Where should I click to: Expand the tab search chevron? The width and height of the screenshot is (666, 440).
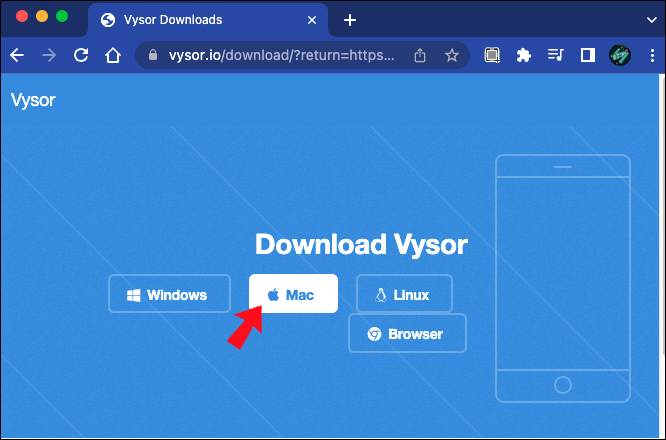652,20
